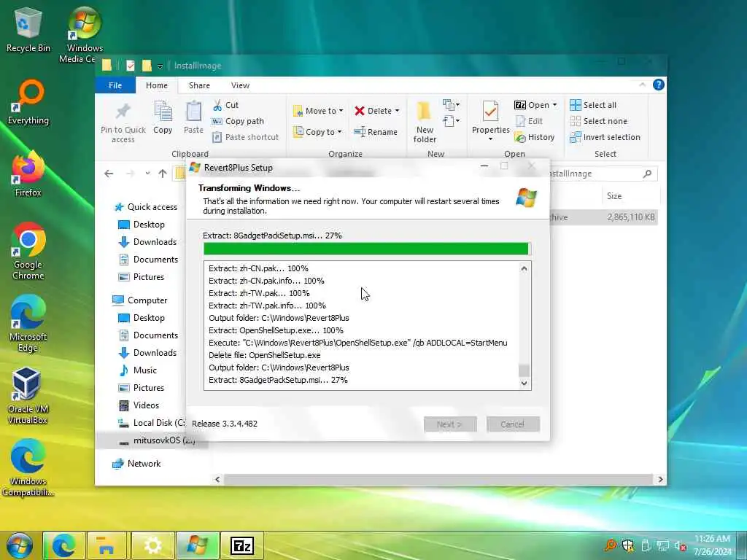Switch to the Home ribbon tab
This screenshot has height=560, width=747.
point(157,85)
